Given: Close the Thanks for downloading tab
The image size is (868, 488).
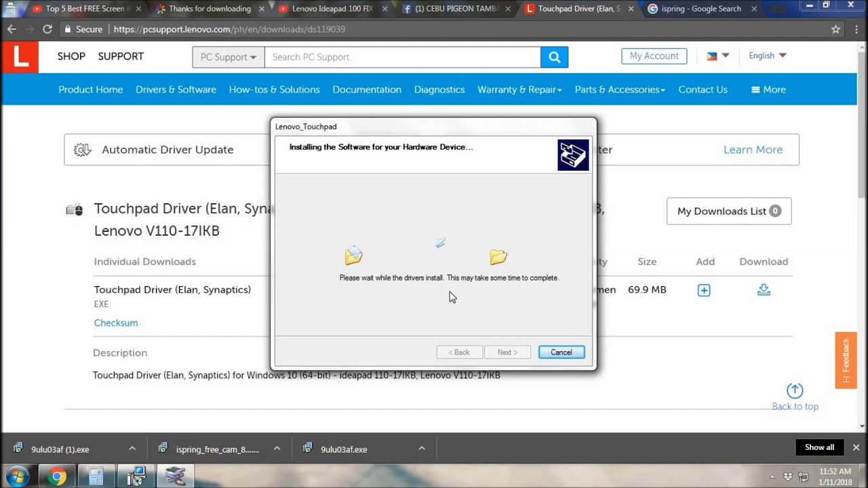Looking at the screenshot, I should 262,9.
